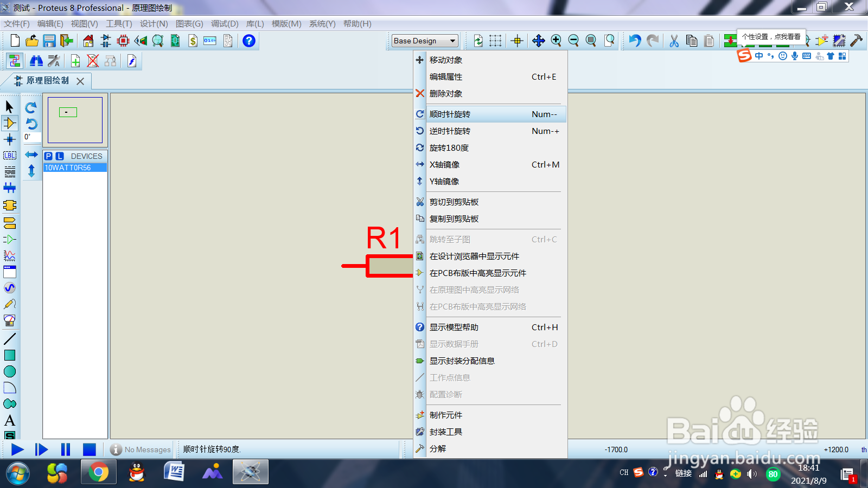Click the Pan center-at-cursor icon
Screen dimensions: 868x488
coord(539,41)
